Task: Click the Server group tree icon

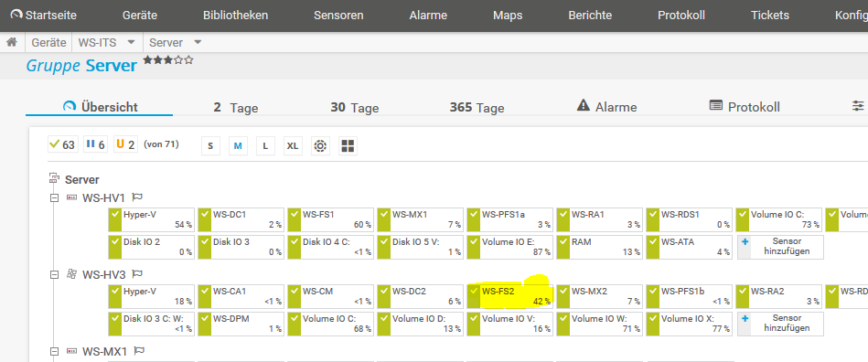Action: (x=54, y=179)
